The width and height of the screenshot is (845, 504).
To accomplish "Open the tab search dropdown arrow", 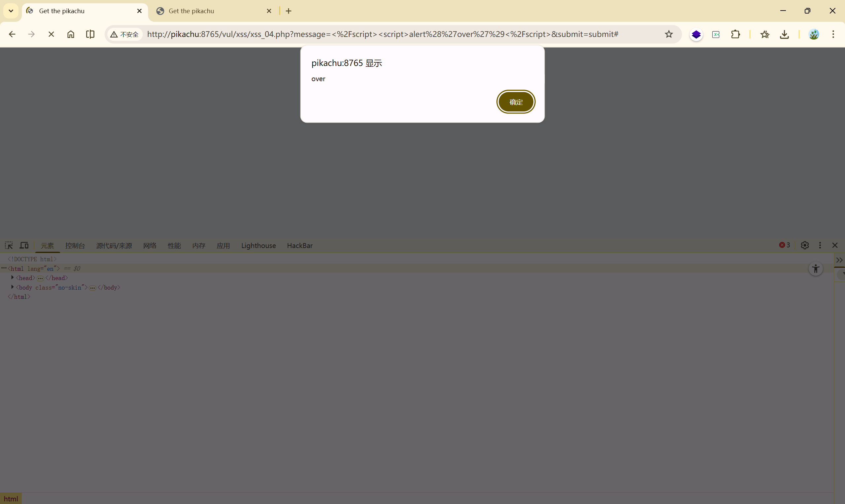I will pos(11,11).
